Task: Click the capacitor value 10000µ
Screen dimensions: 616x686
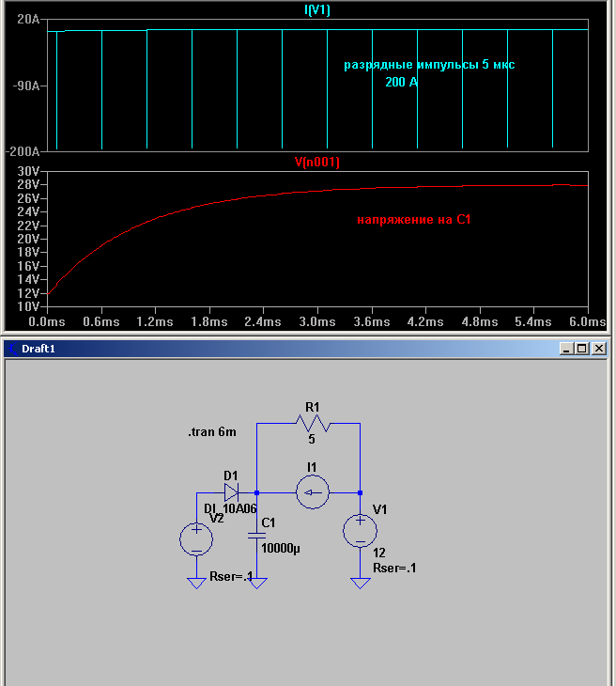Action: pos(281,548)
